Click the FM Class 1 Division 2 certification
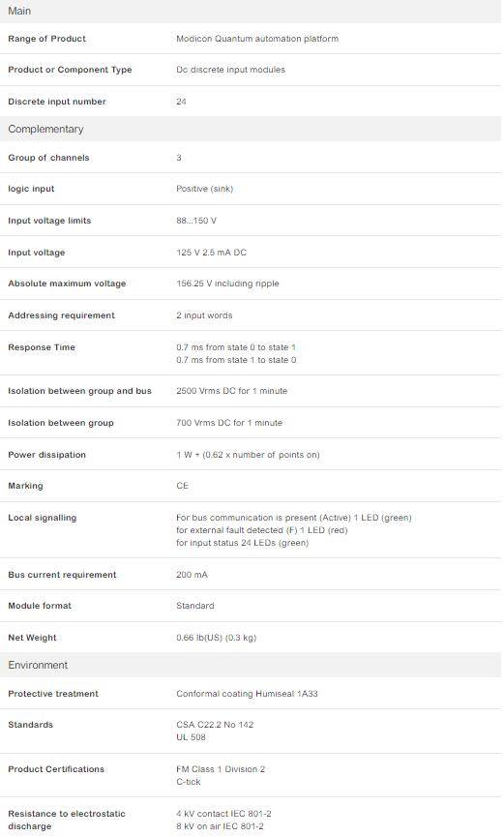Screen dimensions: 504x837 [x=221, y=769]
